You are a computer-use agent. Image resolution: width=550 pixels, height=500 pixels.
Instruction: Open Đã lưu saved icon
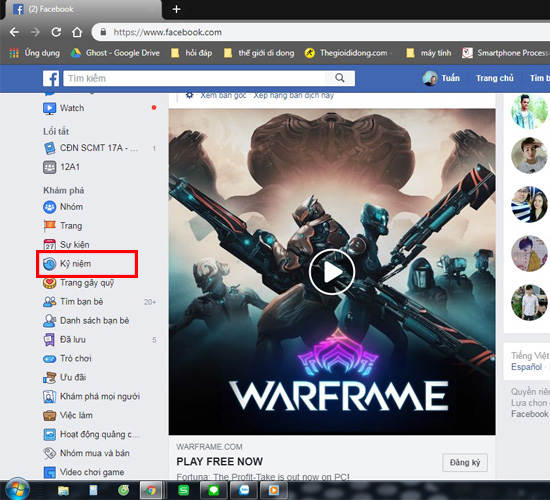tap(49, 340)
